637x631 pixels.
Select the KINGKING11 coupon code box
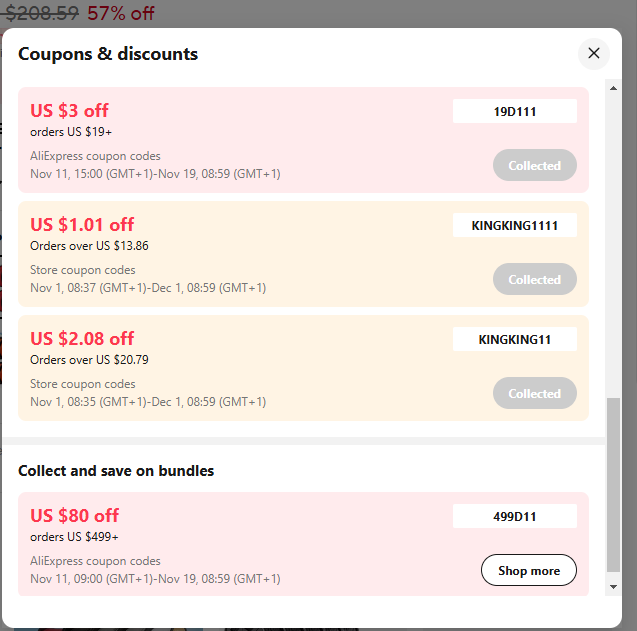pyautogui.click(x=515, y=339)
